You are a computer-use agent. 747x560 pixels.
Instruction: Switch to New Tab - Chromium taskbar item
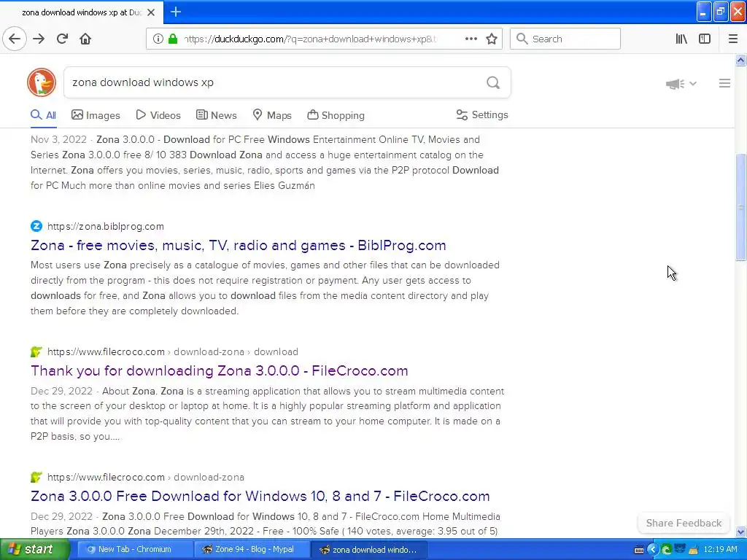[135, 549]
